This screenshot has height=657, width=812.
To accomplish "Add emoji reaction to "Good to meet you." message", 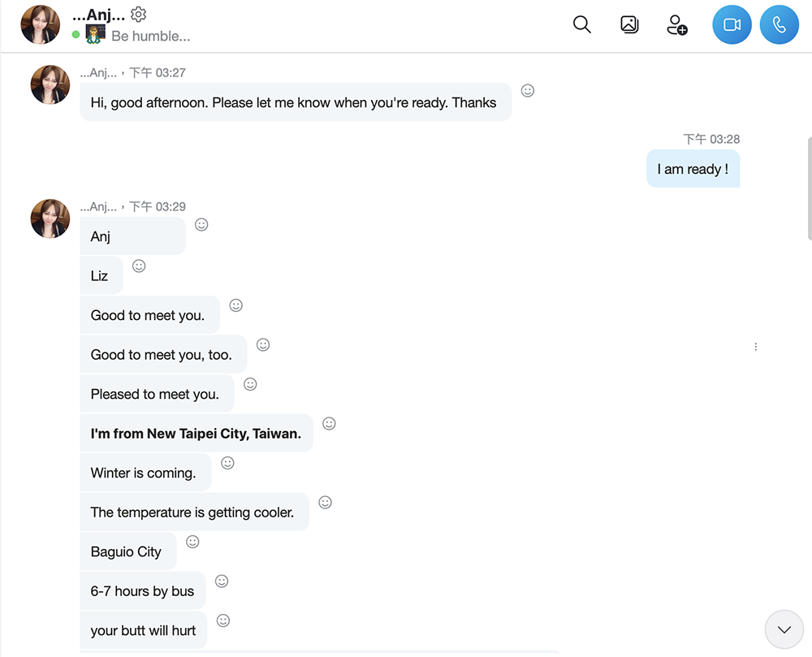I will click(235, 305).
